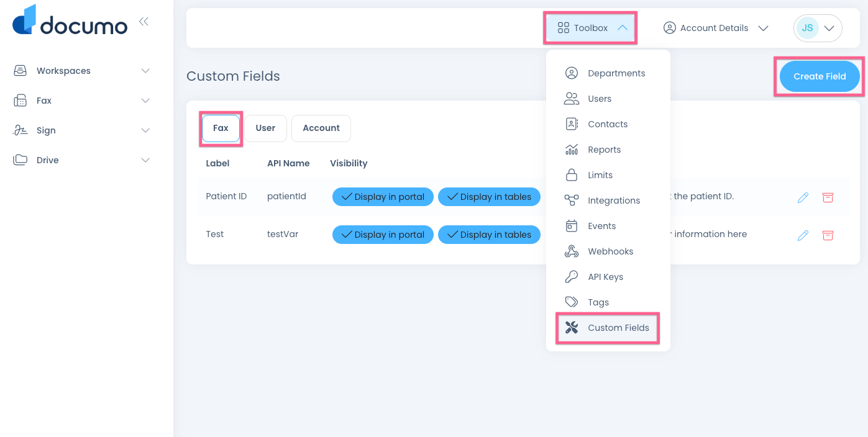Click the edit pencil for Test field
This screenshot has width=868, height=437.
coord(803,235)
